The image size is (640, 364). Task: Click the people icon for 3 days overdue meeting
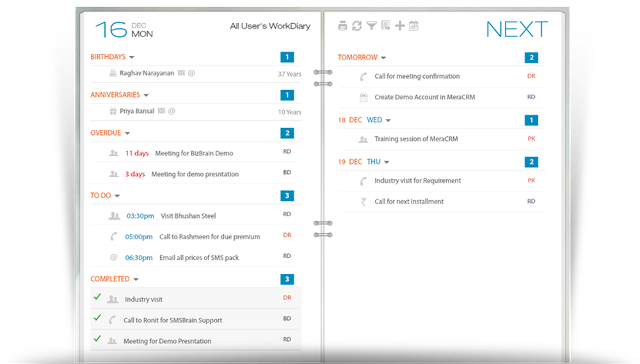pyautogui.click(x=113, y=174)
